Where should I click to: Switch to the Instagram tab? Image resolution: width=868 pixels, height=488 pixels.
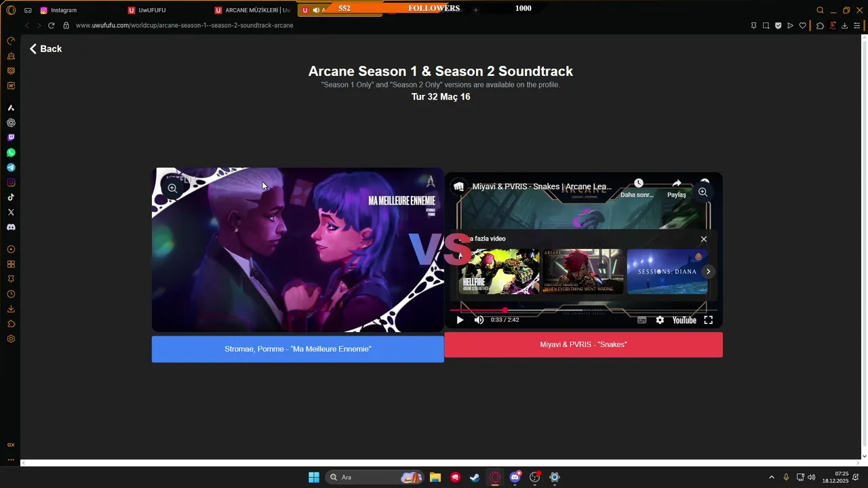point(64,10)
